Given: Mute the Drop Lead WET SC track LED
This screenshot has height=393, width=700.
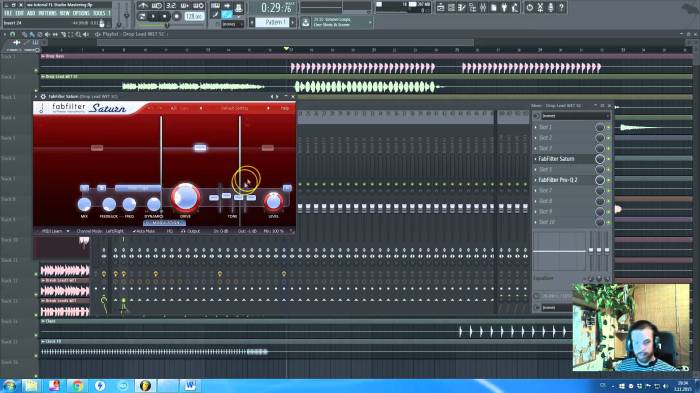Looking at the screenshot, I should 37,91.
